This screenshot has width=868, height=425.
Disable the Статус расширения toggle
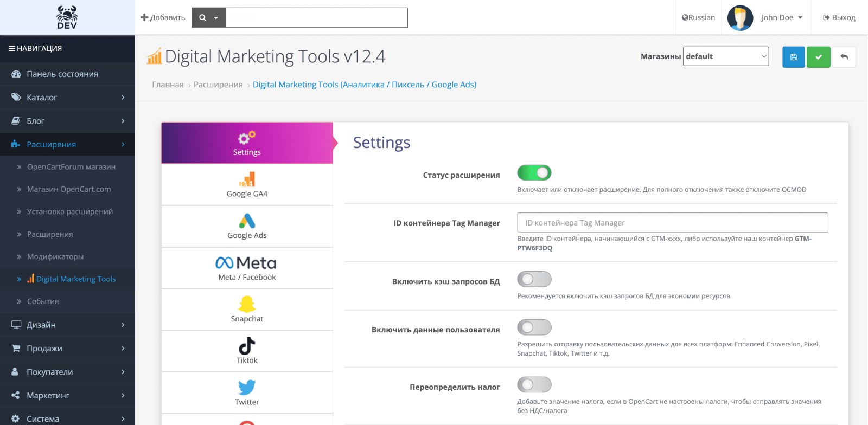pyautogui.click(x=534, y=173)
